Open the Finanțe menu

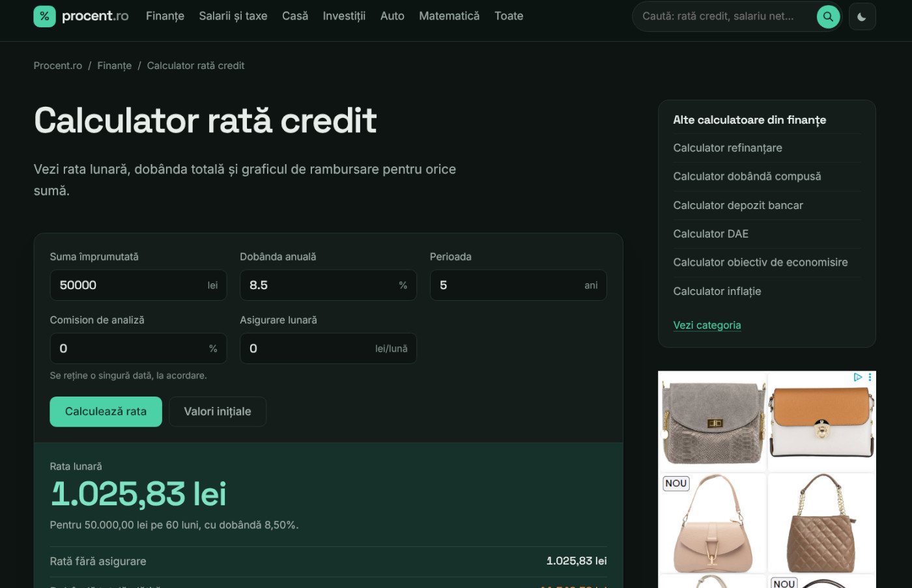165,16
